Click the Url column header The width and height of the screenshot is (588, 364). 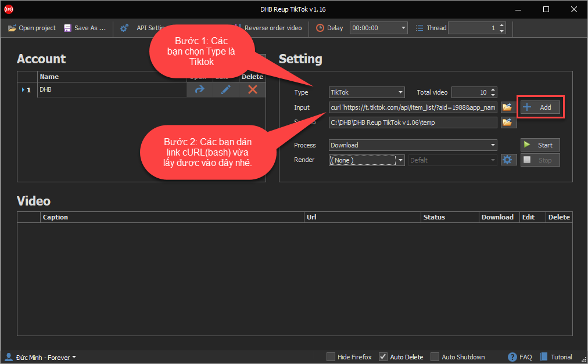click(362, 217)
